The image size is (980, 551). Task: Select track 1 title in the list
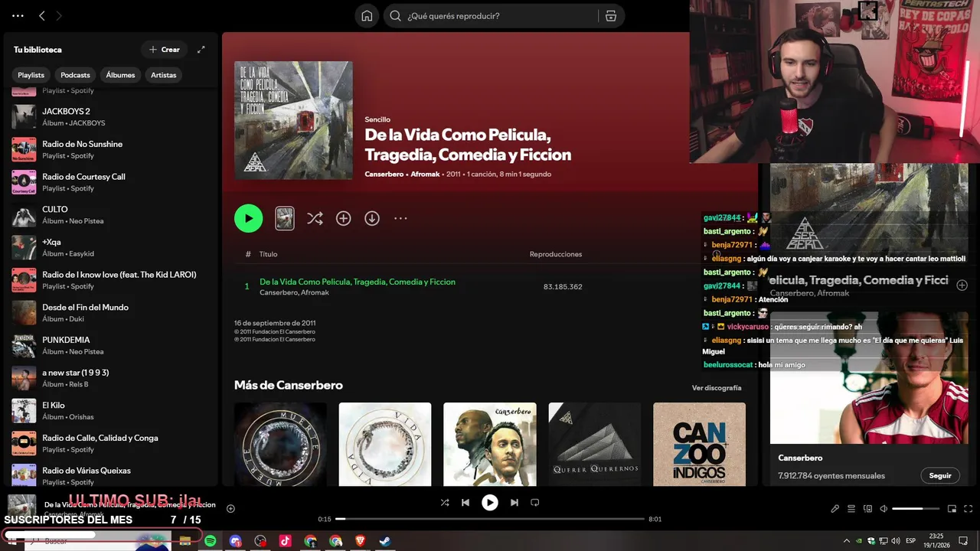tap(358, 282)
